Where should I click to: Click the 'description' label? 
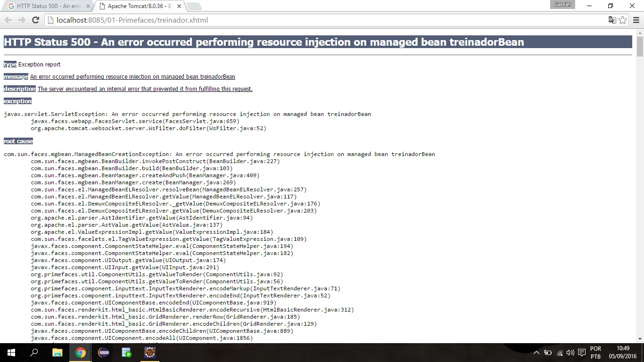(x=20, y=89)
